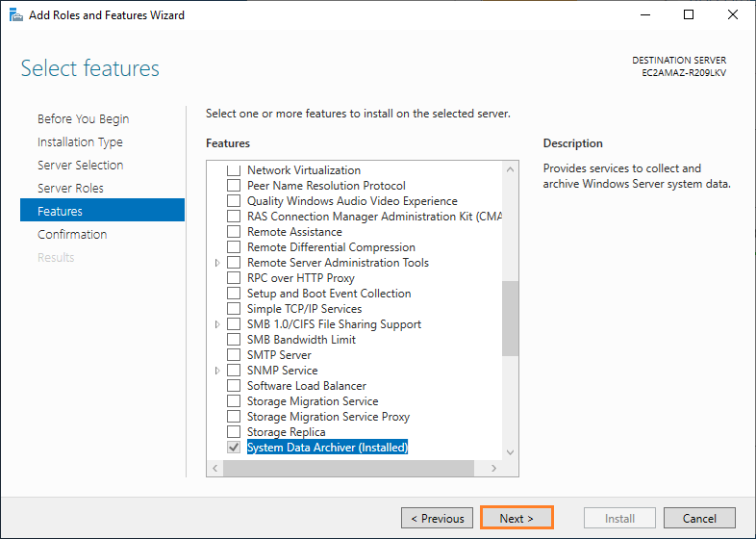Maximize the wizard window

coord(689,15)
